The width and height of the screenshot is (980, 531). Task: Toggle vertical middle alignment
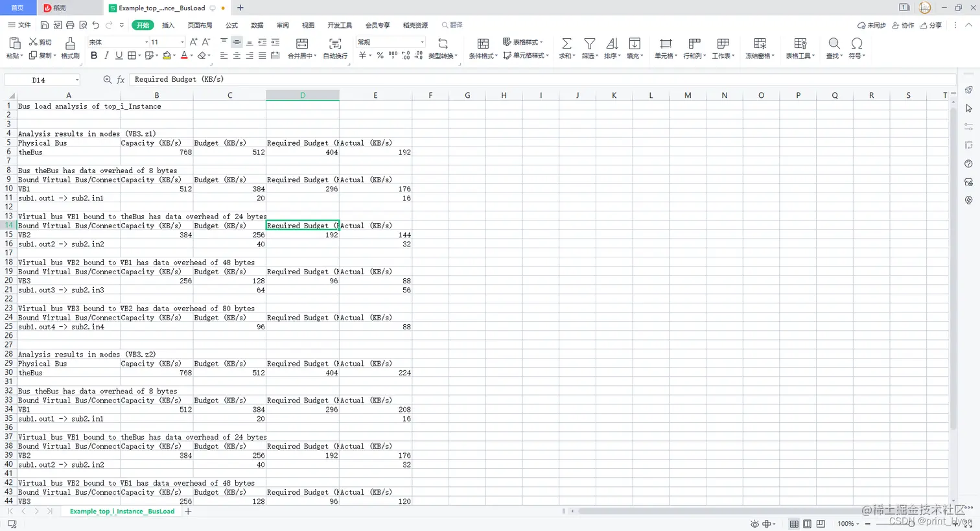(237, 42)
